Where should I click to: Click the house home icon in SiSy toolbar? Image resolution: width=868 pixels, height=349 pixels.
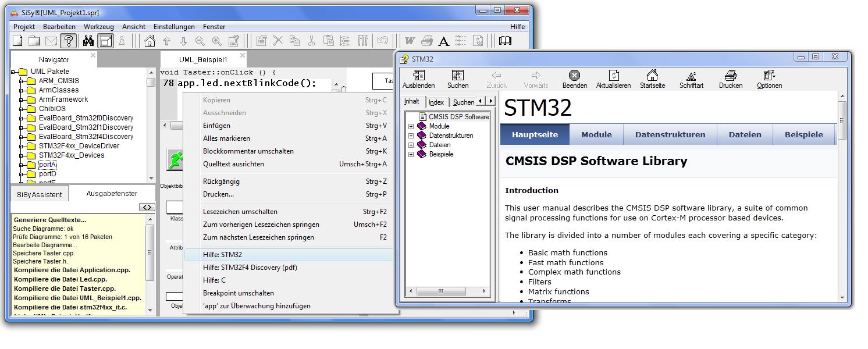(x=150, y=41)
